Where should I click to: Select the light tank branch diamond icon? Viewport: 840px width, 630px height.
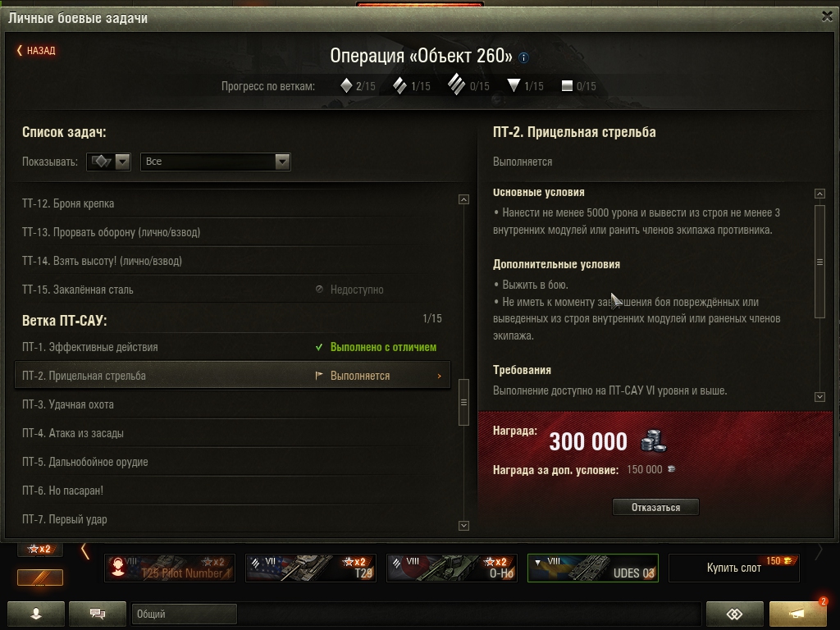[346, 85]
